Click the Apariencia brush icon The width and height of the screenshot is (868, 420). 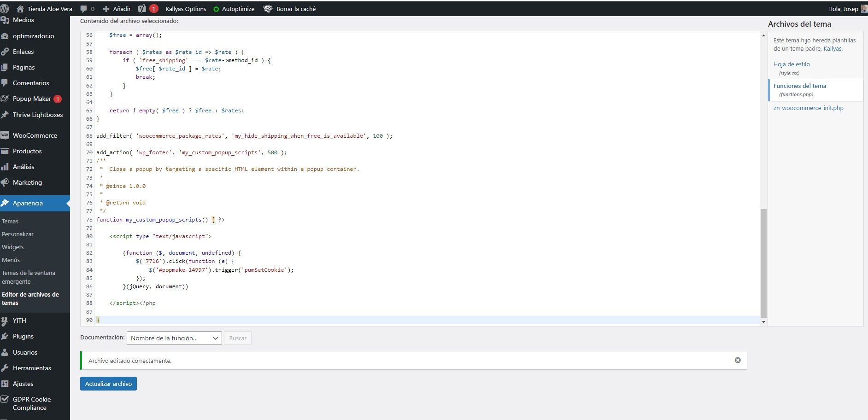click(x=5, y=203)
